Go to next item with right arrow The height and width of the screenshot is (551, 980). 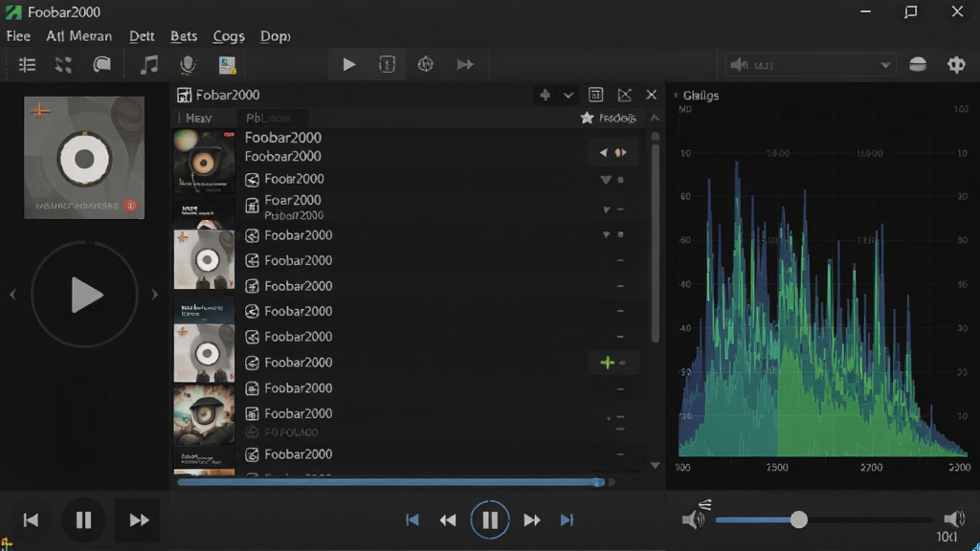click(x=154, y=295)
